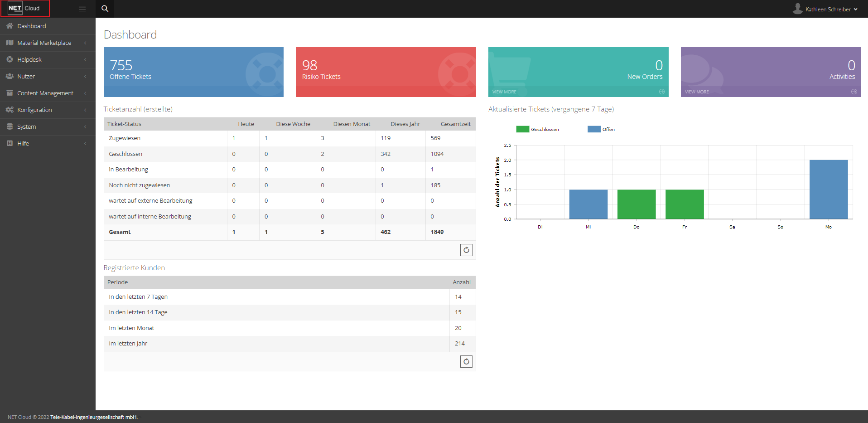868x423 pixels.
Task: Open the search magnifier icon
Action: pos(105,8)
